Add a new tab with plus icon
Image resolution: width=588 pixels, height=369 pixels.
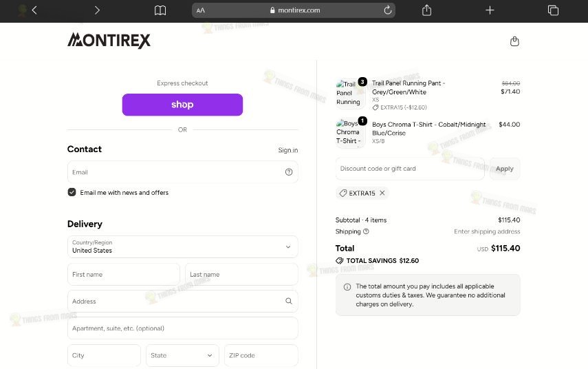click(x=490, y=10)
